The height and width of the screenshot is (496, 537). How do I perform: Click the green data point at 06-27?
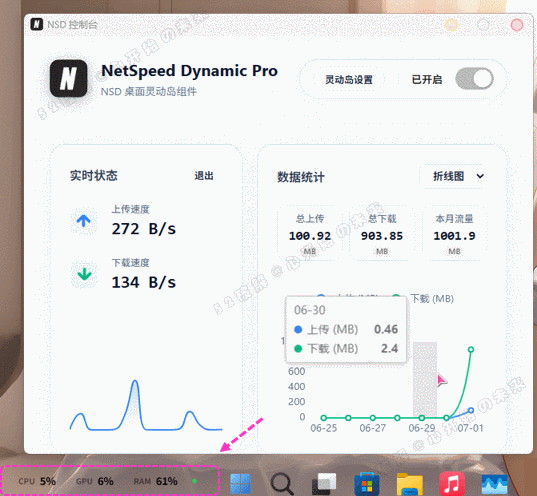(x=373, y=418)
